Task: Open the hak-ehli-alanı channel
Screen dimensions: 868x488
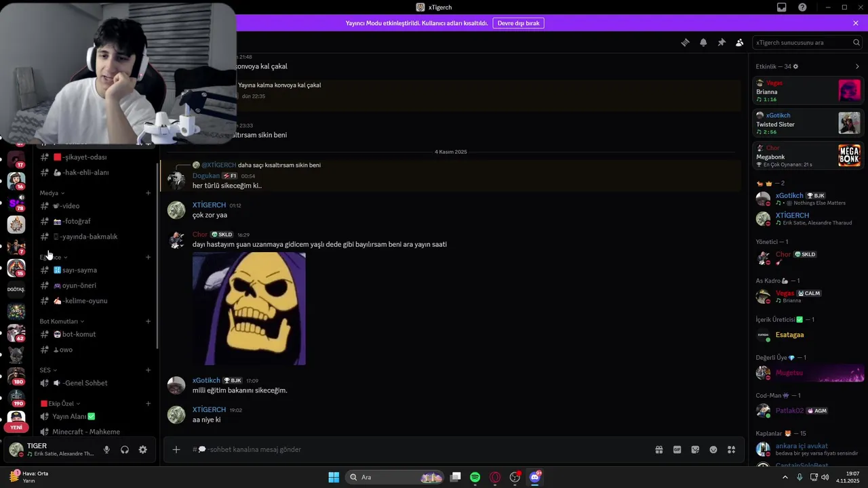Action: pyautogui.click(x=97, y=172)
